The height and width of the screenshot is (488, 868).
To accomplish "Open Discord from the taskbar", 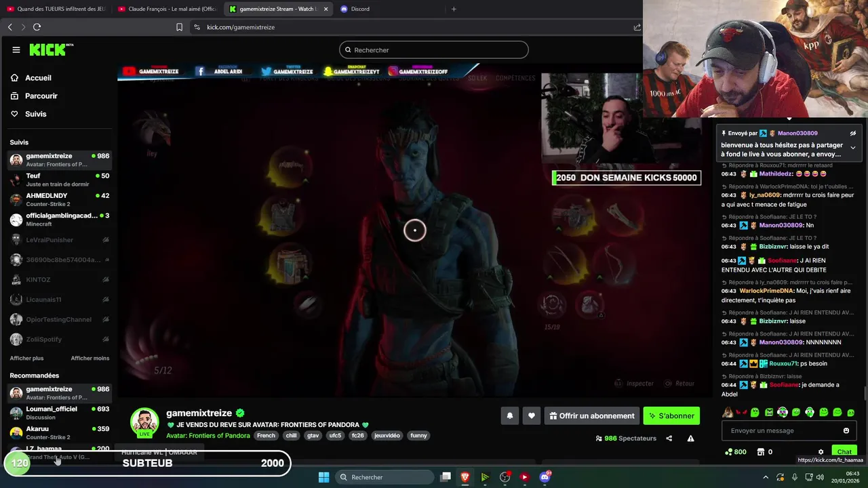I will [545, 477].
